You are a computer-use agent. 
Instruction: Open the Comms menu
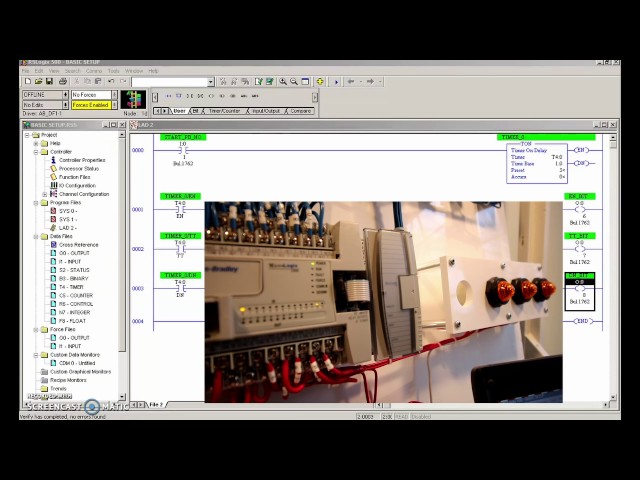coord(94,71)
